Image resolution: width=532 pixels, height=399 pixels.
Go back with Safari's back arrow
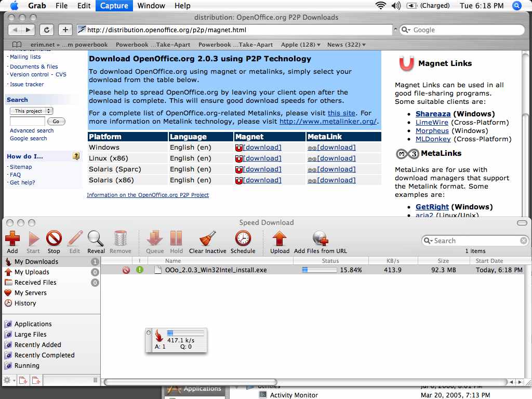pyautogui.click(x=15, y=30)
